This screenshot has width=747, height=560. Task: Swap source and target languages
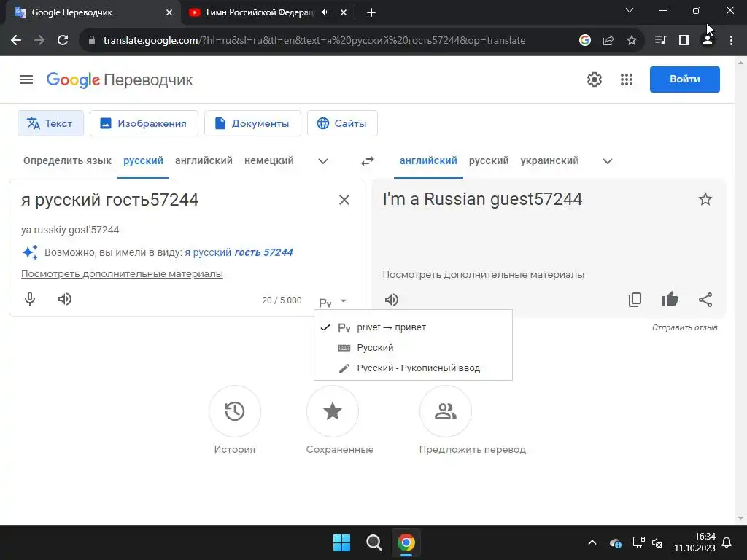368,161
